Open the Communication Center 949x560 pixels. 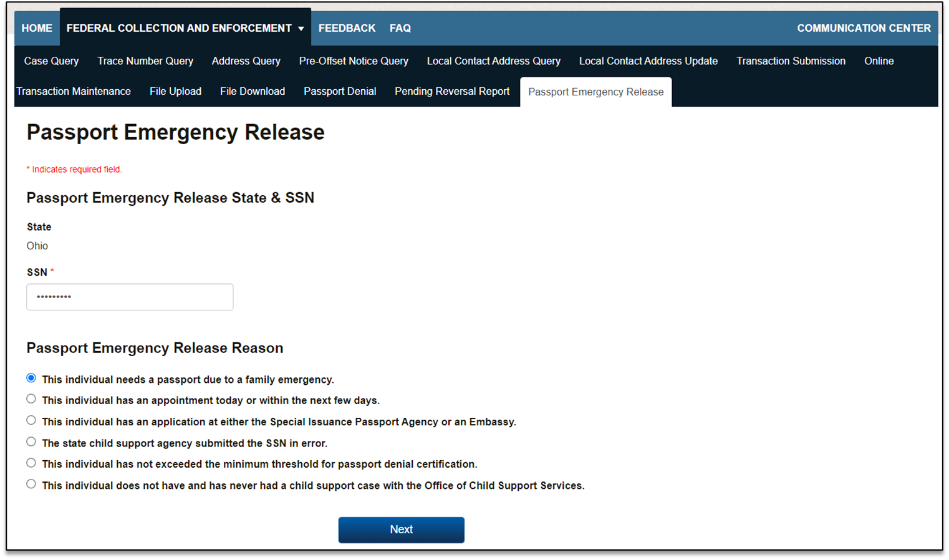[x=864, y=28]
